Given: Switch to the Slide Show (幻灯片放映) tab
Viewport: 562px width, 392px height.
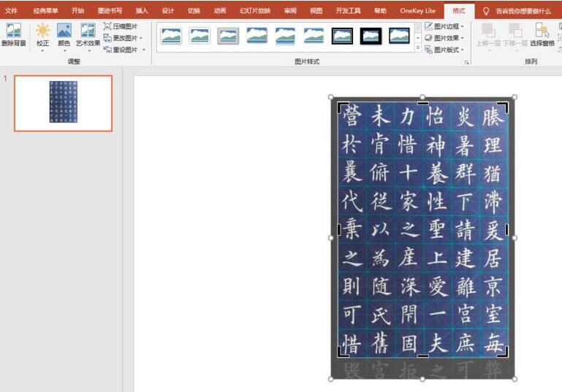Looking at the screenshot, I should coord(255,11).
